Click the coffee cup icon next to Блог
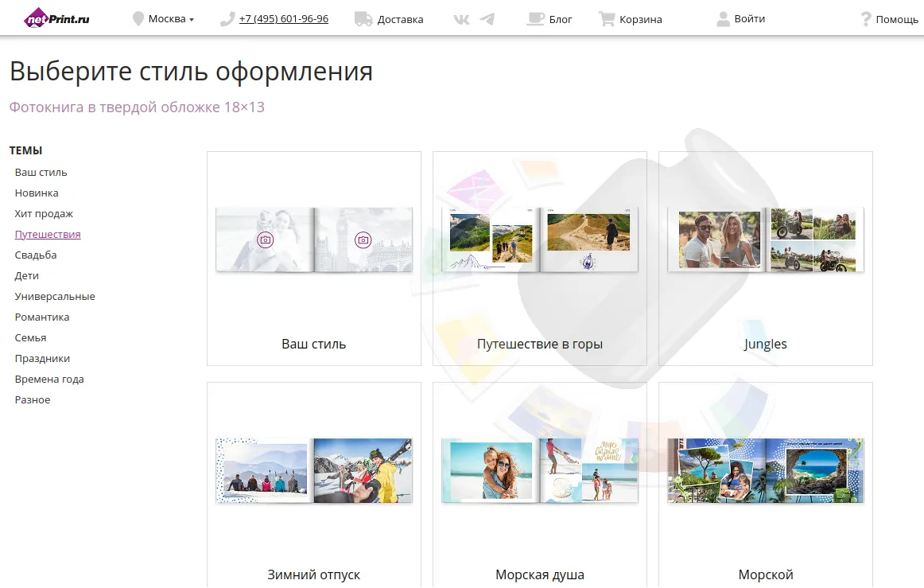Screen dimensions: 924x588 click(536, 18)
